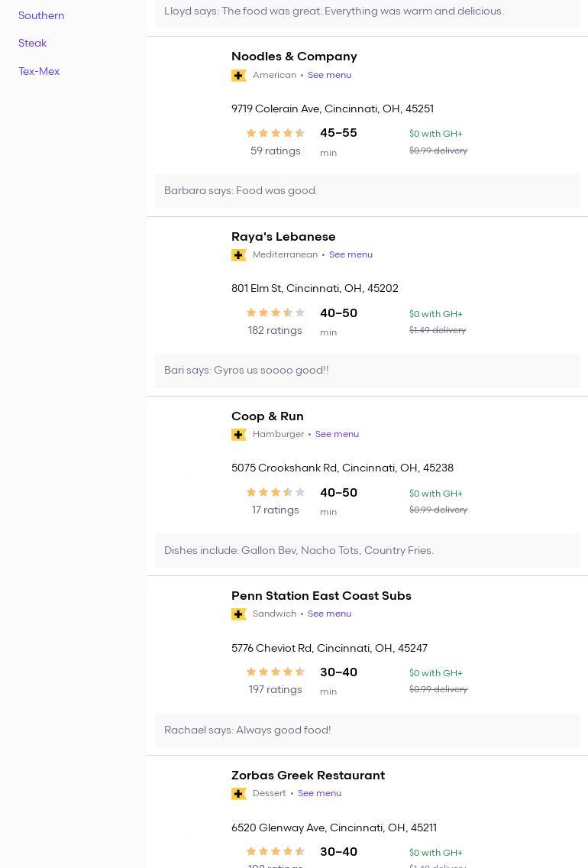Select the Steak cuisine filter
The width and height of the screenshot is (588, 868).
coord(32,44)
